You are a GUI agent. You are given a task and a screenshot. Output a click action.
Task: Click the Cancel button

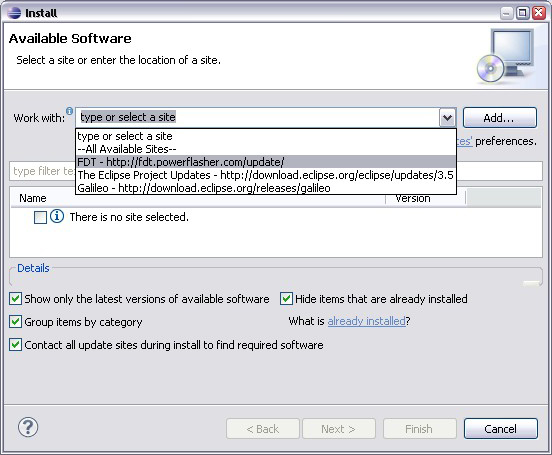pyautogui.click(x=501, y=429)
